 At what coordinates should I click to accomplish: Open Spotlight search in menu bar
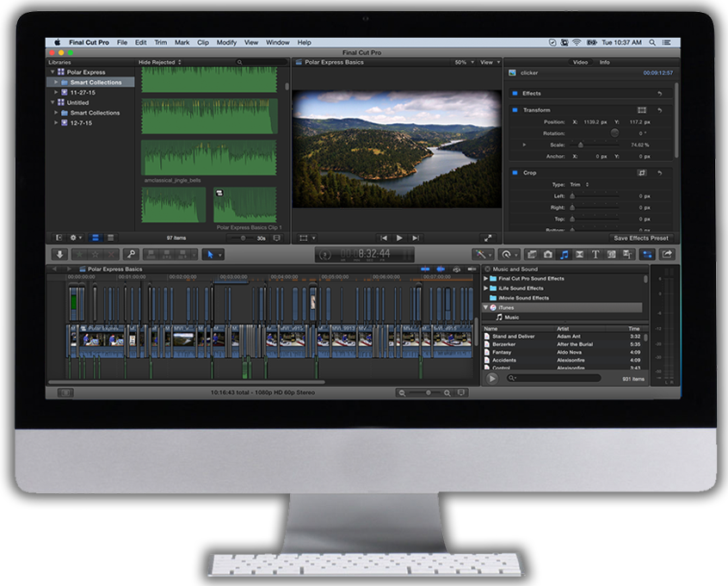pyautogui.click(x=652, y=42)
